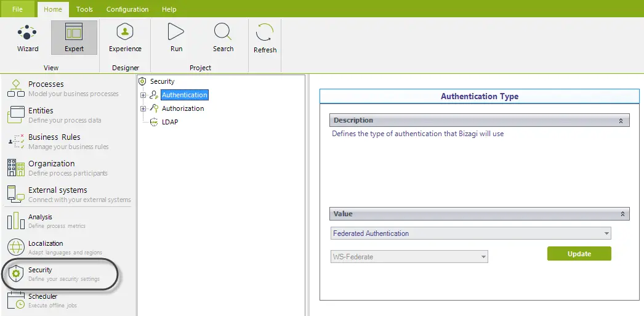Switch to the Configuration ribbon tab
The height and width of the screenshot is (316, 644).
coord(127,9)
